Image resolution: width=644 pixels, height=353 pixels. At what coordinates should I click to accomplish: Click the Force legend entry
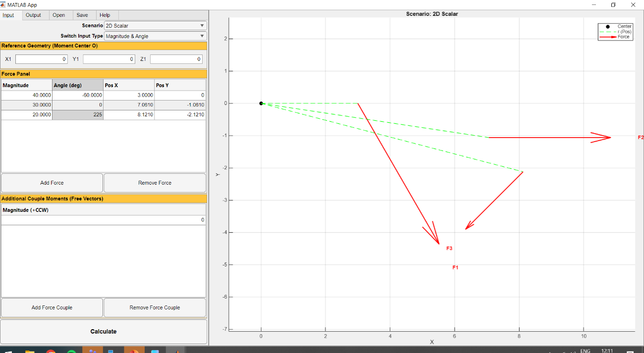click(616, 37)
